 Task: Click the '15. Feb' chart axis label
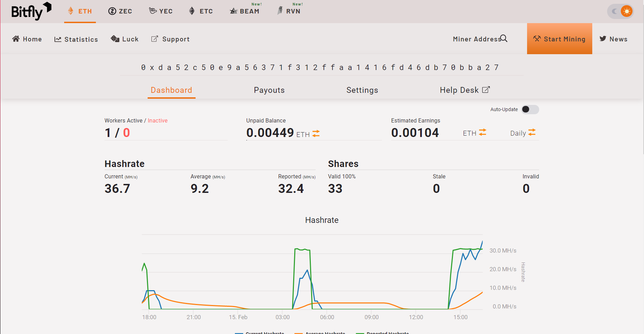238,317
